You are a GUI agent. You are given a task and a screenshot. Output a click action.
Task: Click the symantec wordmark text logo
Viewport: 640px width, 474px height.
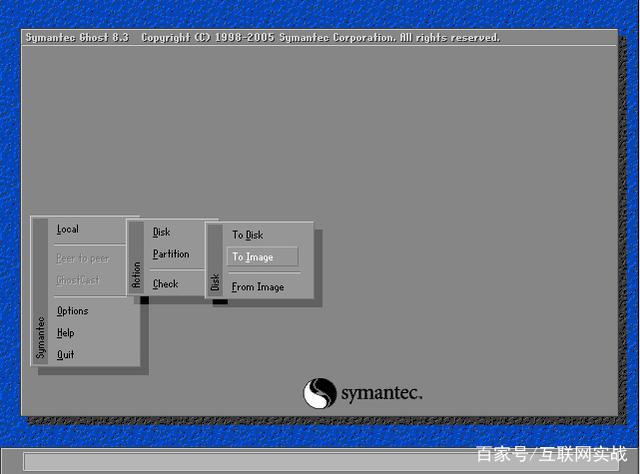pyautogui.click(x=382, y=394)
